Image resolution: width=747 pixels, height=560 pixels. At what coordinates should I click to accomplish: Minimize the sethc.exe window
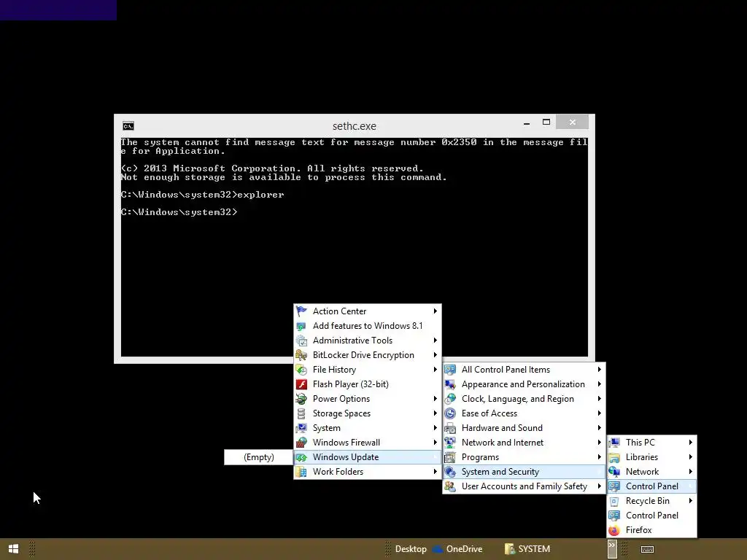[527, 122]
